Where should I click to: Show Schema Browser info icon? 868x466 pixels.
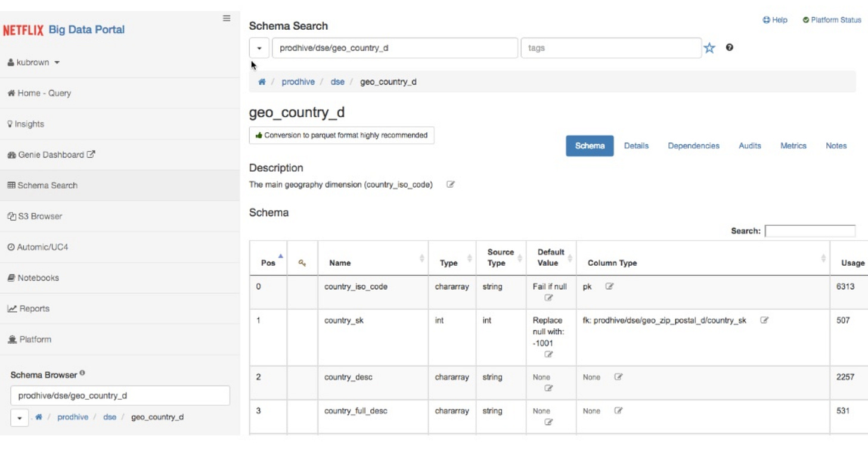82,373
